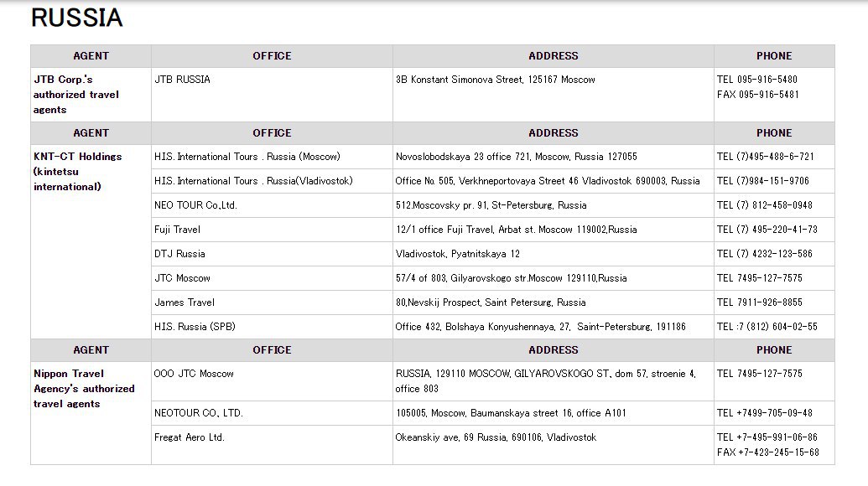The height and width of the screenshot is (486, 868).
Task: Click phone "TEL +7-495-991-06-86"
Action: 767,438
